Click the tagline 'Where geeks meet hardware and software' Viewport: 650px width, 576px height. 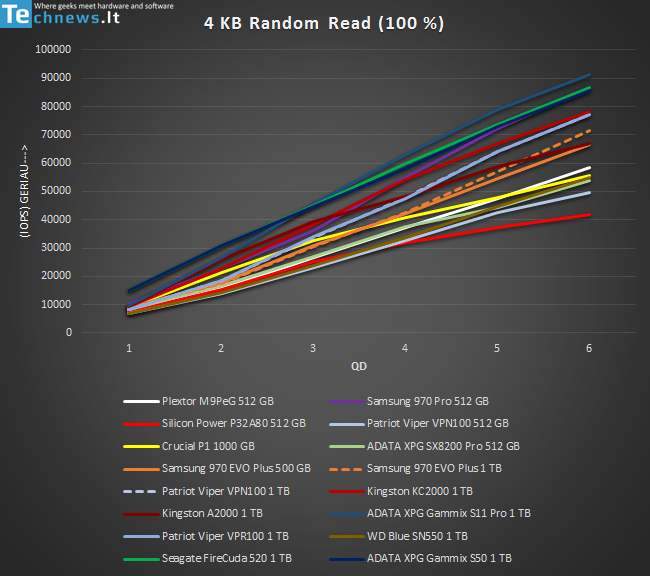point(104,6)
